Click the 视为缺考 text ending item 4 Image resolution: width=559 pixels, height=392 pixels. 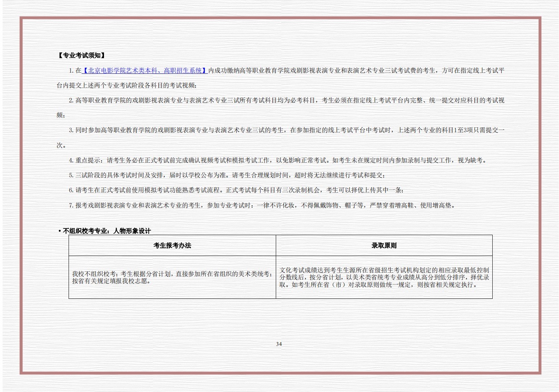(x=471, y=160)
